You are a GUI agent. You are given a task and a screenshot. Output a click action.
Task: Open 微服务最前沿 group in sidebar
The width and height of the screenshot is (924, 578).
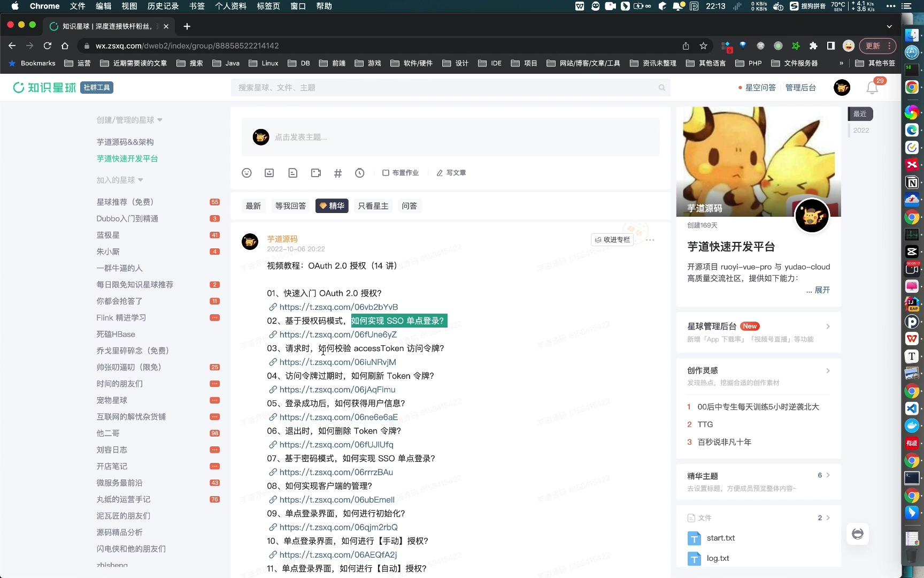[x=119, y=483]
